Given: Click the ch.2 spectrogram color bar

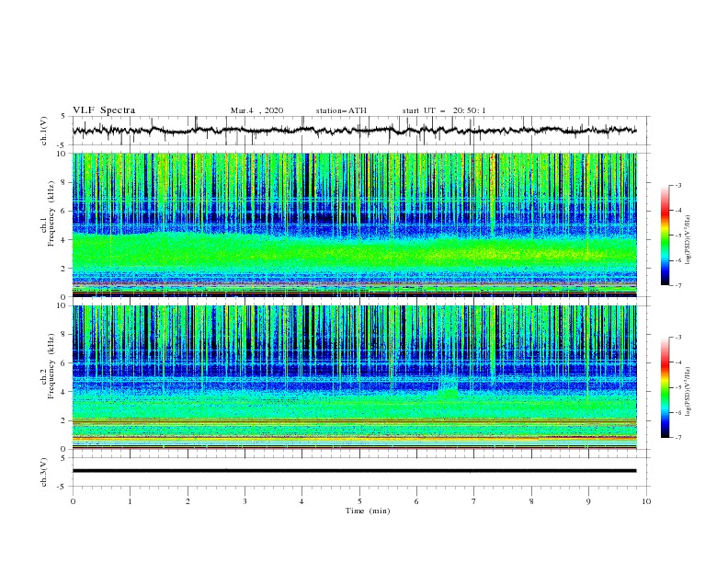Looking at the screenshot, I should (665, 387).
